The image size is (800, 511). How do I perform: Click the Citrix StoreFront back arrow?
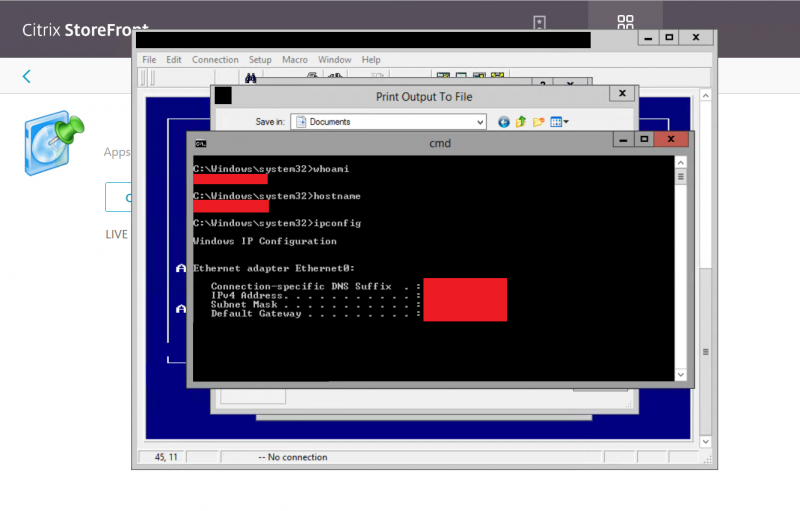click(x=27, y=76)
